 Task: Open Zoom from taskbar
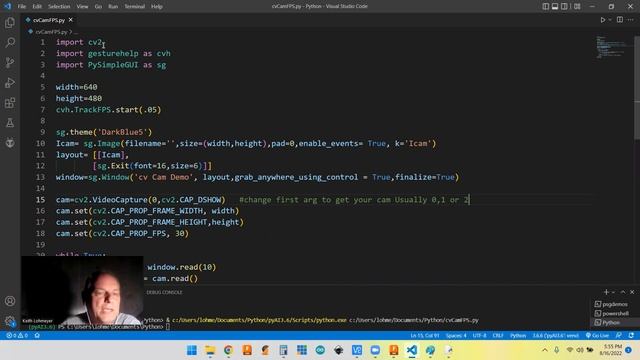tap(375, 350)
